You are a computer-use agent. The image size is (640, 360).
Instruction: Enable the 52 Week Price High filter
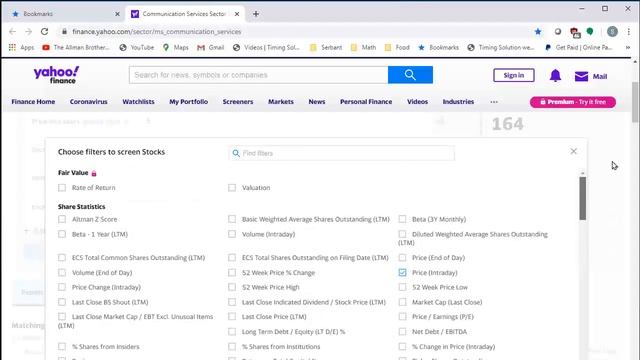point(232,287)
